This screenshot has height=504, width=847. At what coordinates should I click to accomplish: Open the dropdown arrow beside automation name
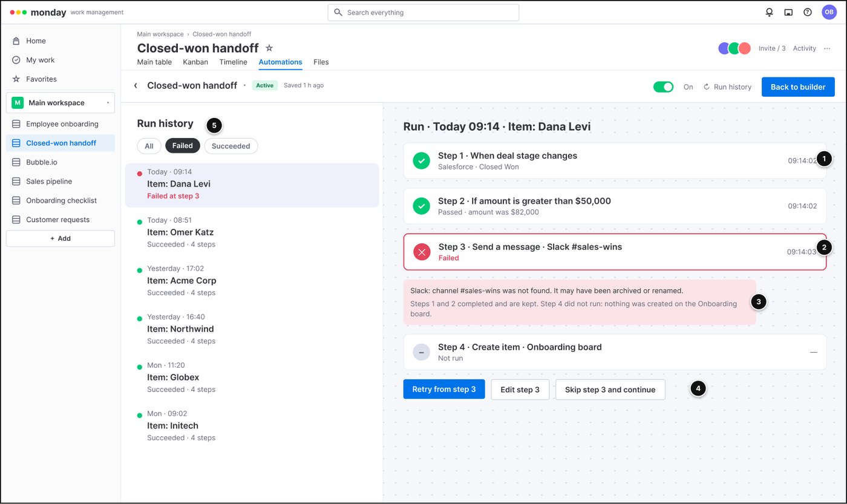pos(244,86)
